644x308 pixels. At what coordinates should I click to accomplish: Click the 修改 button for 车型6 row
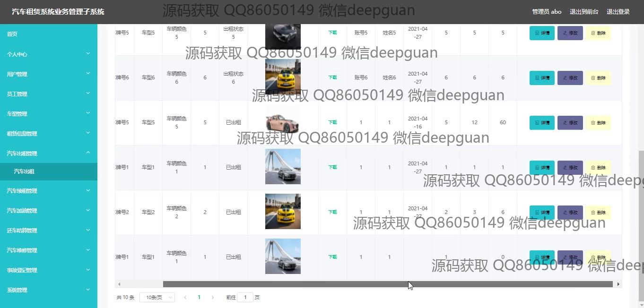[x=570, y=78]
